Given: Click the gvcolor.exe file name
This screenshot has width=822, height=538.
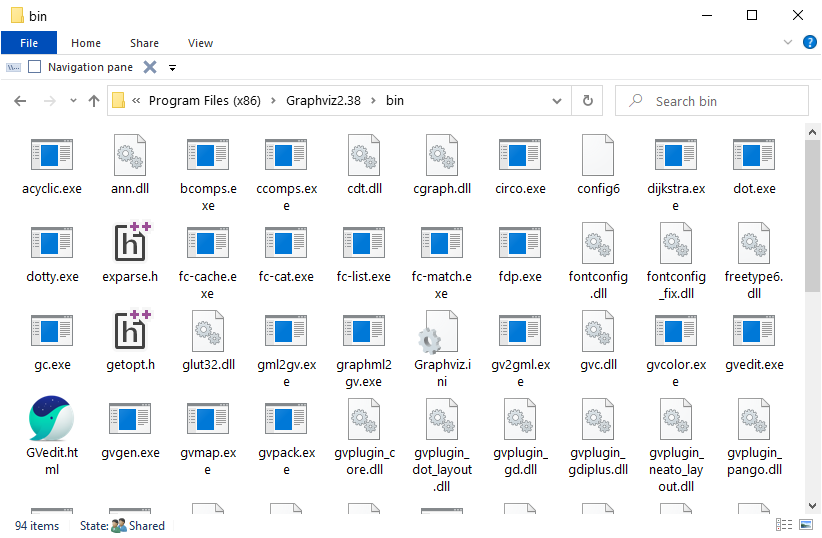Looking at the screenshot, I should click(676, 373).
